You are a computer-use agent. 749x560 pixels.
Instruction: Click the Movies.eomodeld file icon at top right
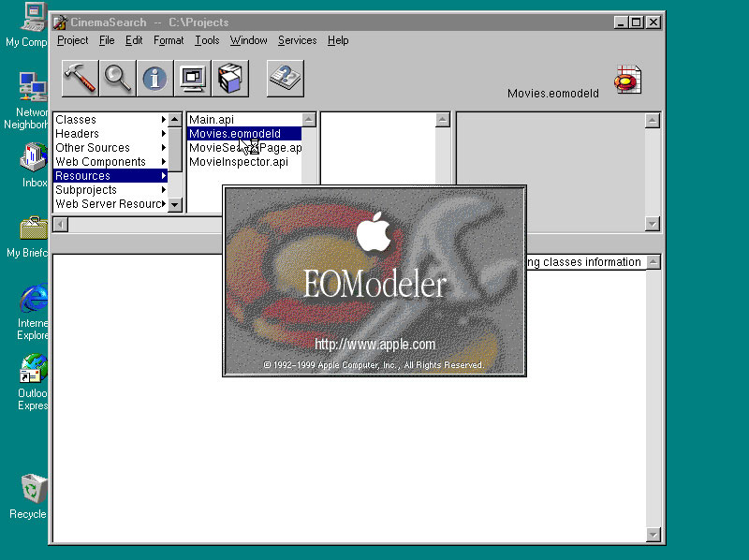click(627, 80)
